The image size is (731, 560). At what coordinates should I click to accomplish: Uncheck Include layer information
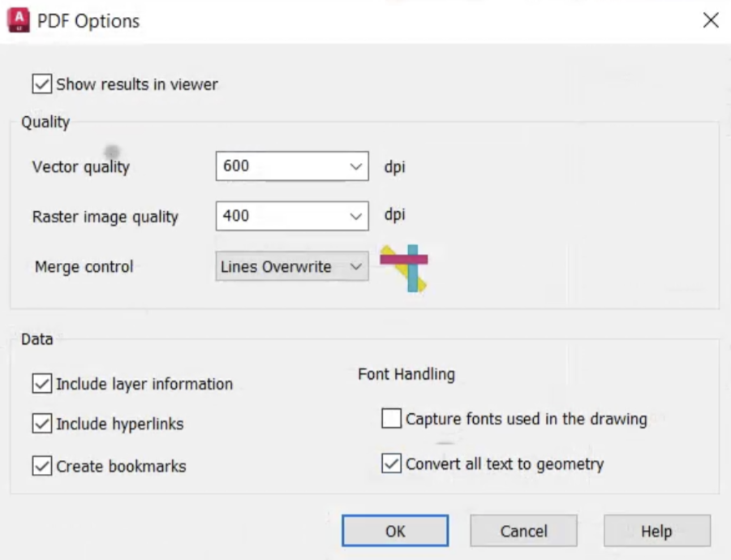click(42, 384)
